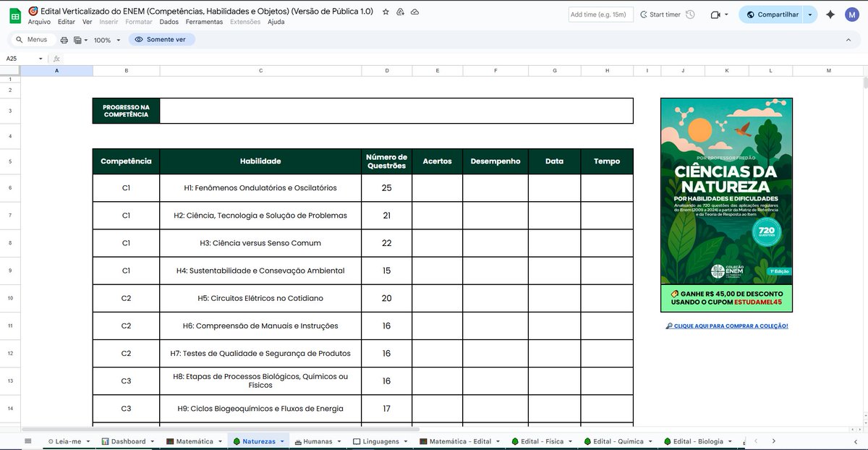Open the name box dropdown showing A25
The width and height of the screenshot is (868, 450).
tap(40, 58)
